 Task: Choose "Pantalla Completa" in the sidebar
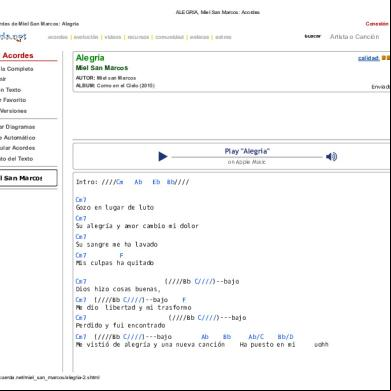tap(17, 69)
